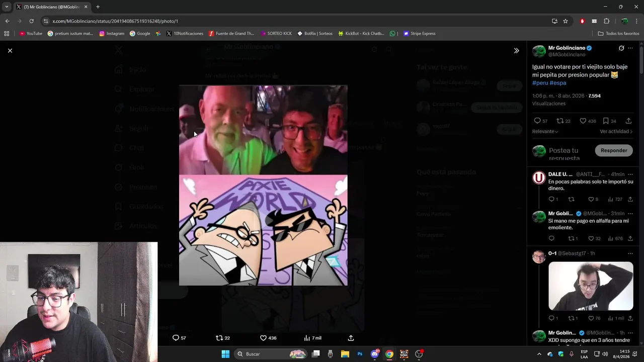Viewport: 644px width, 362px height.
Task: Install the app via address bar icon
Action: (x=554, y=21)
